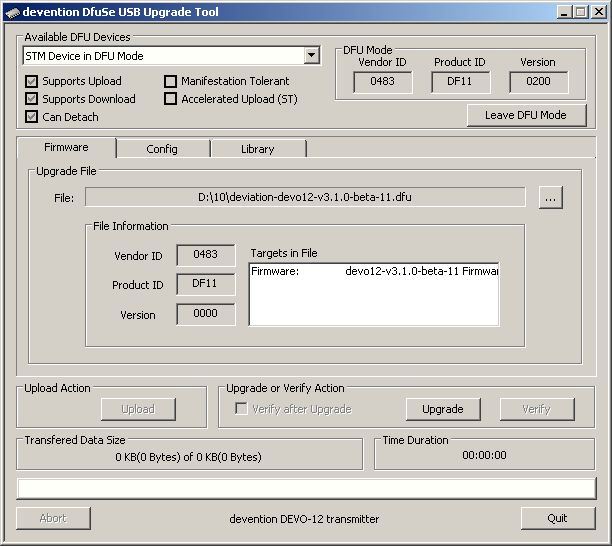
Task: Click the Upload button
Action: tap(138, 409)
